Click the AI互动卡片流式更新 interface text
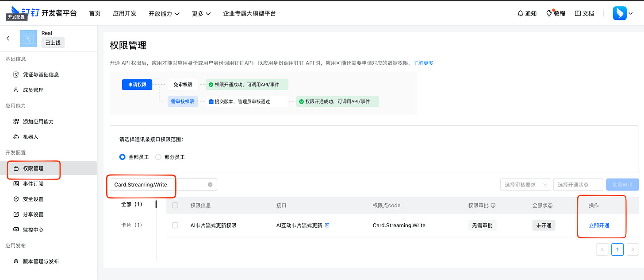Screen dimensions: 644x280 click(x=299, y=226)
